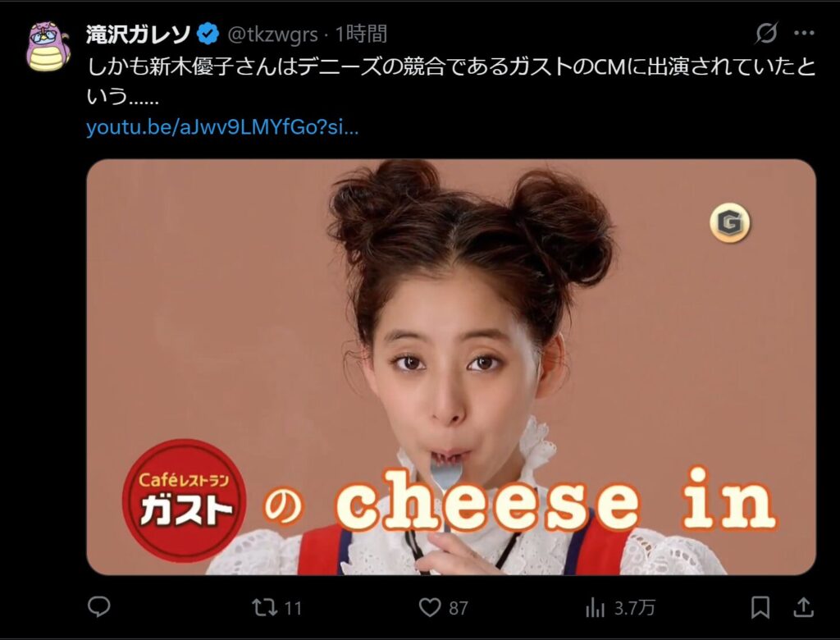Click the blue verified badge

(208, 34)
